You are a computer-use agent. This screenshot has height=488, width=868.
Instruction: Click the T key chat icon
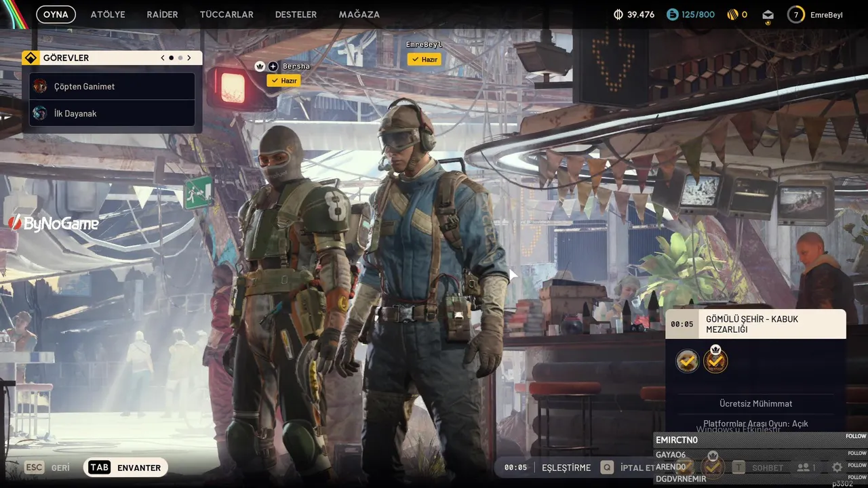(738, 468)
